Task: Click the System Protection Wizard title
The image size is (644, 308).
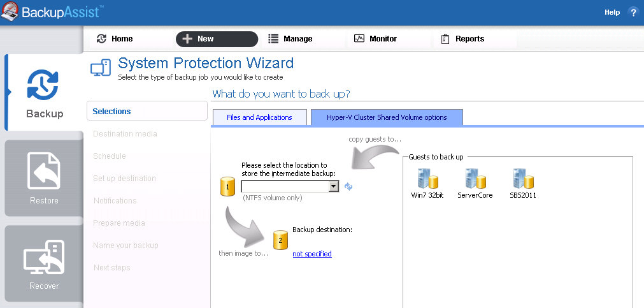Action: (x=206, y=63)
